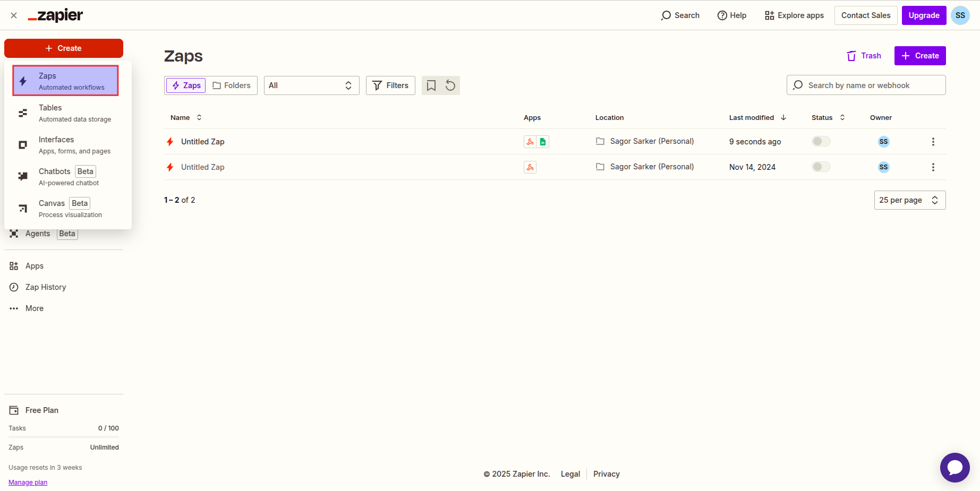Open the Privacy footer link

(x=607, y=474)
